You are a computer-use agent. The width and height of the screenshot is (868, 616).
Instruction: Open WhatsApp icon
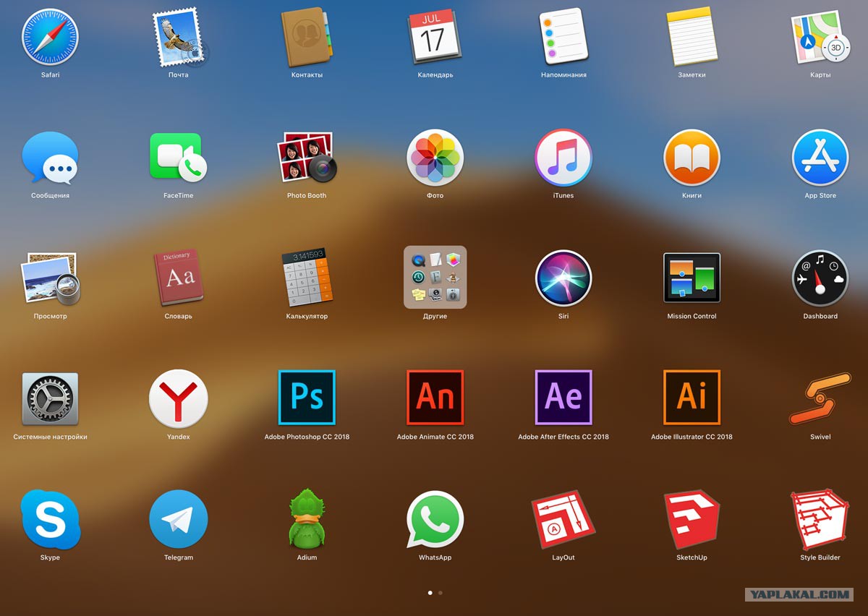point(435,519)
